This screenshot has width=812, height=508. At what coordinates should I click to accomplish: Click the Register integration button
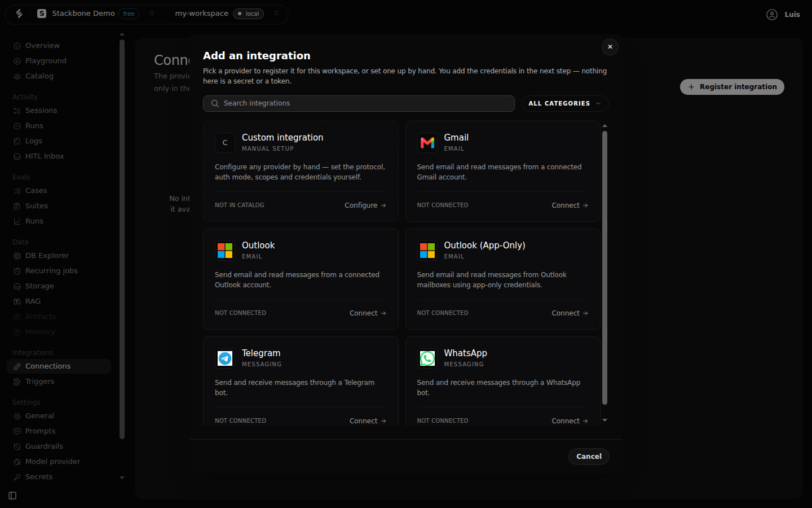(732, 87)
